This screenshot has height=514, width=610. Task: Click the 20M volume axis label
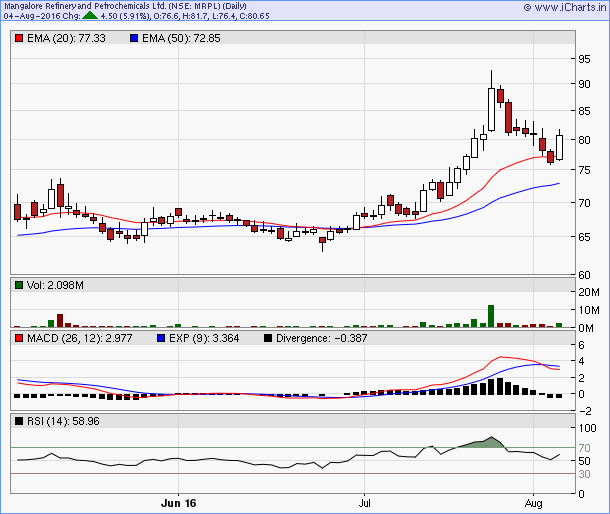tap(589, 292)
